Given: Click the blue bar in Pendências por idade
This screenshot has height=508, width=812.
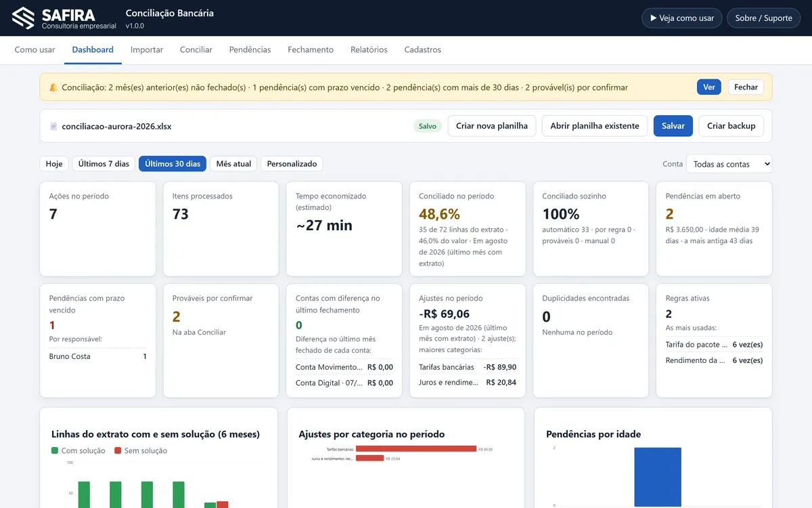Looking at the screenshot, I should [658, 477].
